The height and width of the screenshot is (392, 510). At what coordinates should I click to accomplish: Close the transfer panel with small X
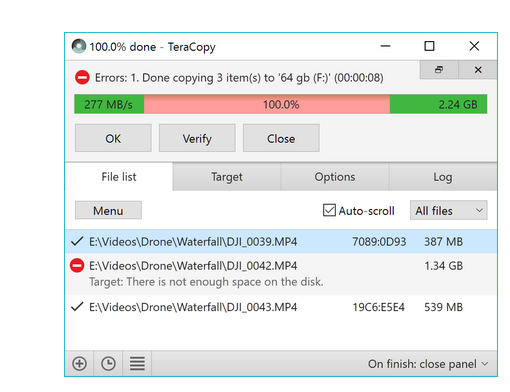(478, 70)
